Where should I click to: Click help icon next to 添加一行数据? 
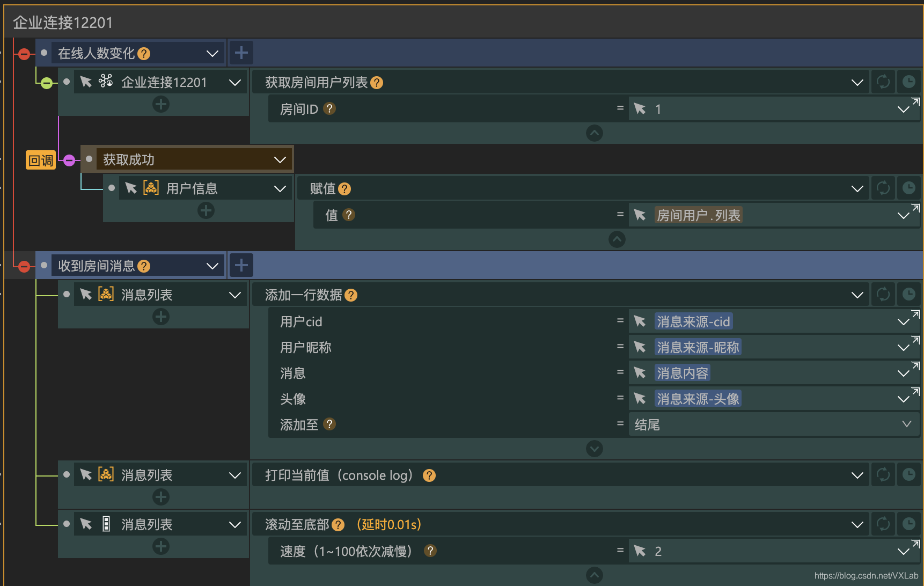pos(351,295)
